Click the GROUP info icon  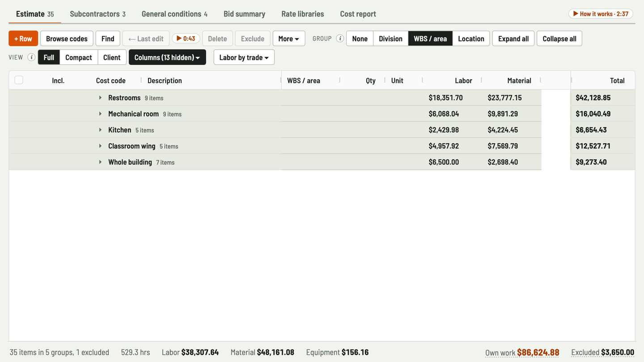(x=340, y=38)
